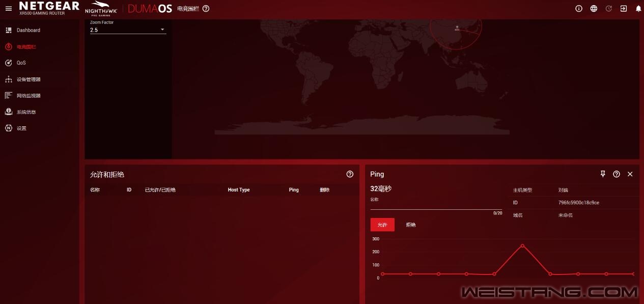
Task: Open 设备管理器 in the sidebar
Action: click(x=28, y=79)
